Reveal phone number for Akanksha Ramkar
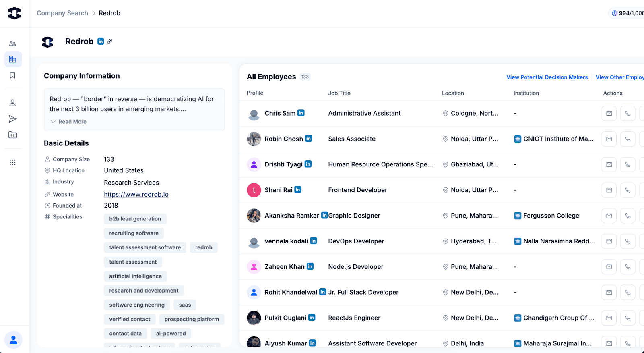The image size is (644, 353). click(x=628, y=216)
